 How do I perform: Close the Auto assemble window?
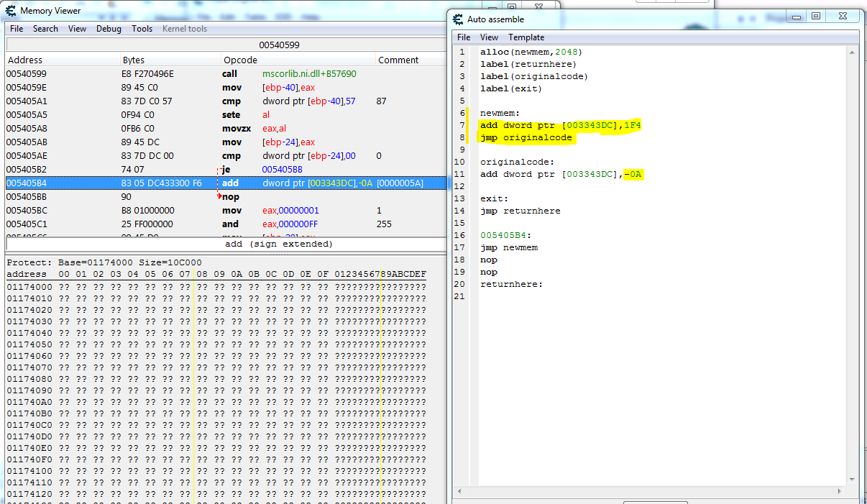pyautogui.click(x=842, y=17)
